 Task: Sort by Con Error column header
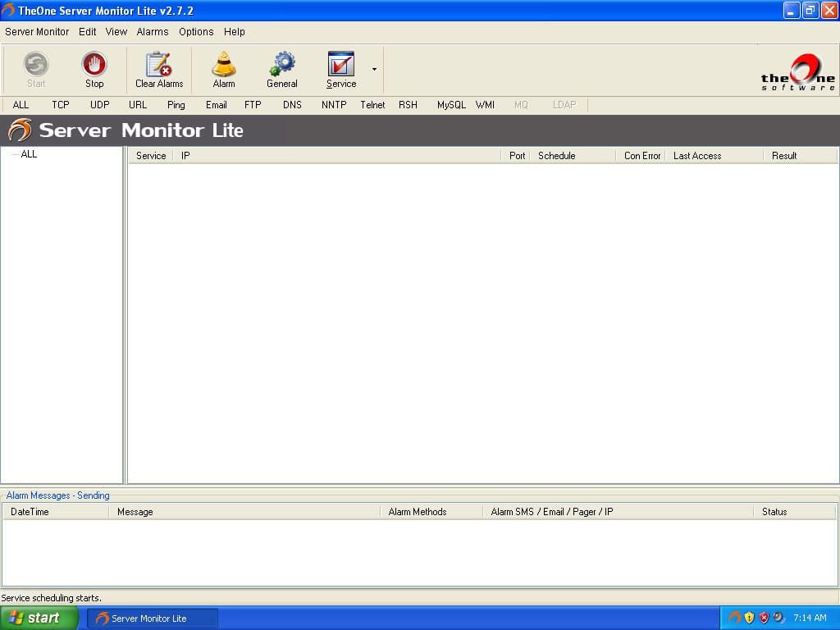(640, 156)
